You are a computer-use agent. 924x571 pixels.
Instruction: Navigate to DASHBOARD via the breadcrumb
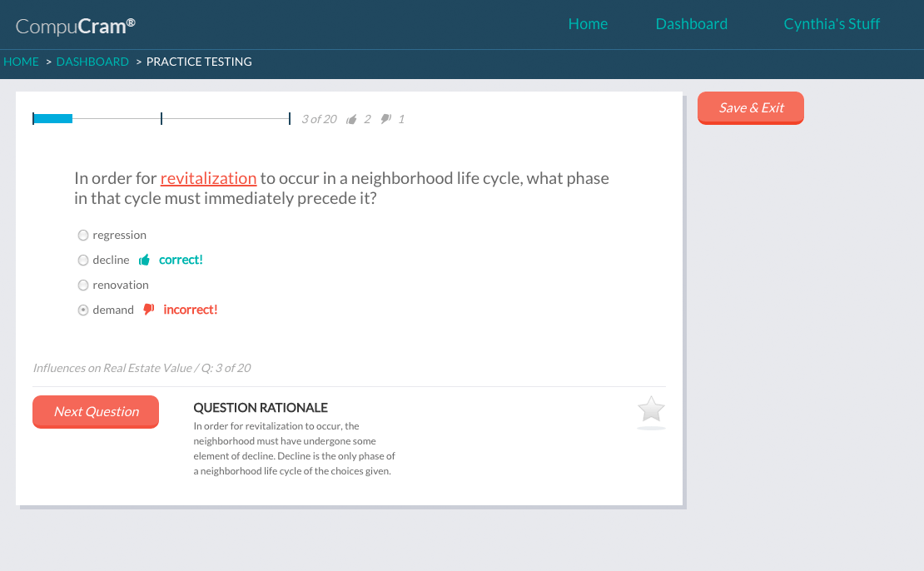[92, 62]
